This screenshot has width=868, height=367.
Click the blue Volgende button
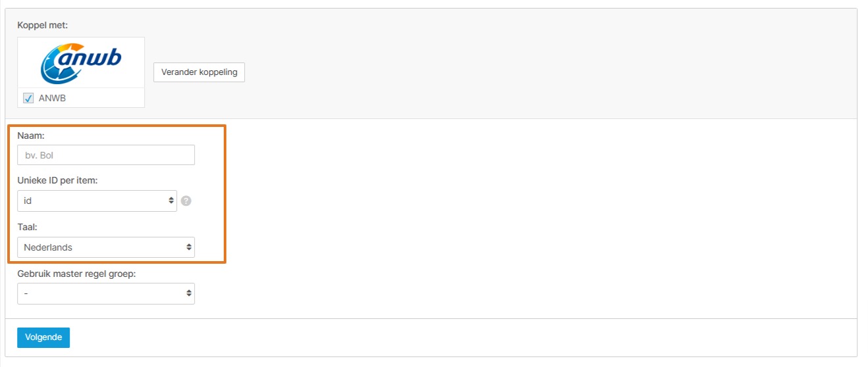pos(43,337)
